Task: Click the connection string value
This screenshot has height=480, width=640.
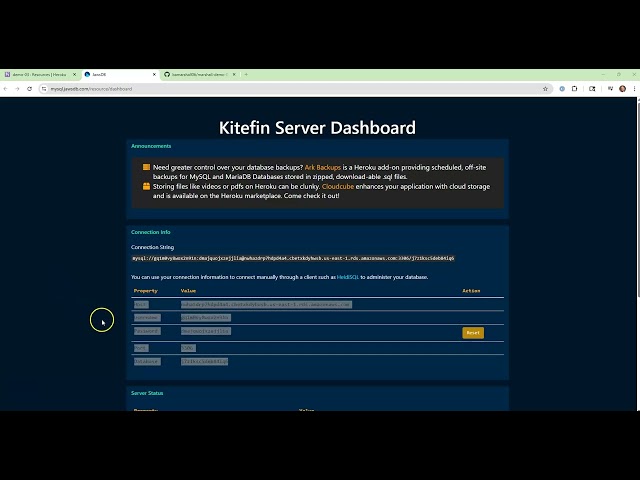Action: 293,258
